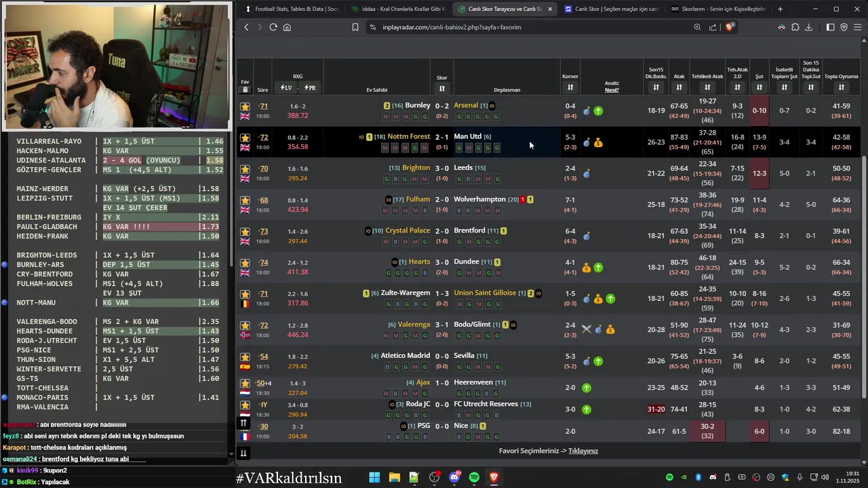Sort by Topla Oynama column
This screenshot has width=868, height=488.
(x=842, y=87)
